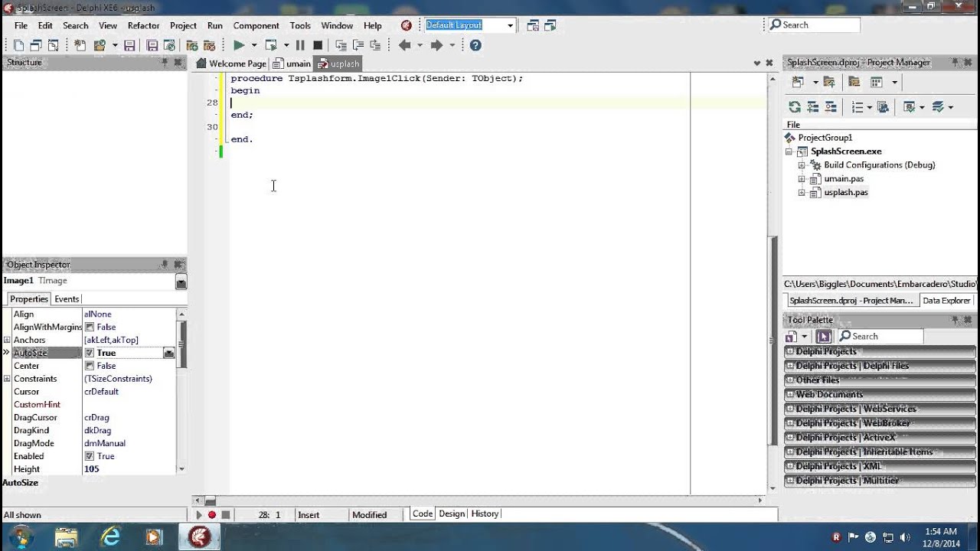Open the AutoSize value dropdown button
Image resolution: width=980 pixels, height=551 pixels.
(169, 353)
